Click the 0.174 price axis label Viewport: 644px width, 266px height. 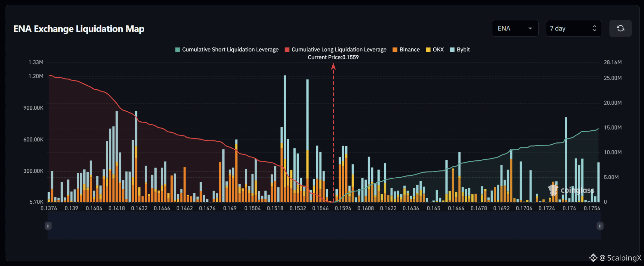(x=569, y=208)
